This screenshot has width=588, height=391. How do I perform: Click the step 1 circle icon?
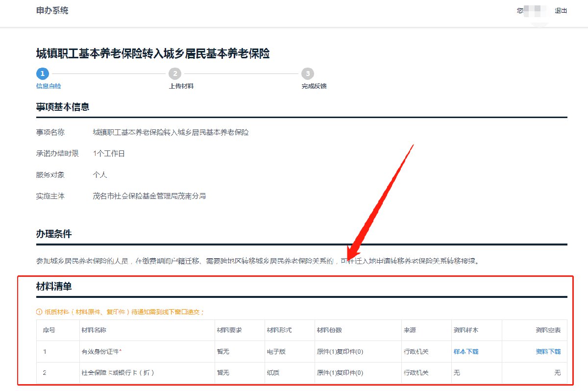(x=42, y=73)
